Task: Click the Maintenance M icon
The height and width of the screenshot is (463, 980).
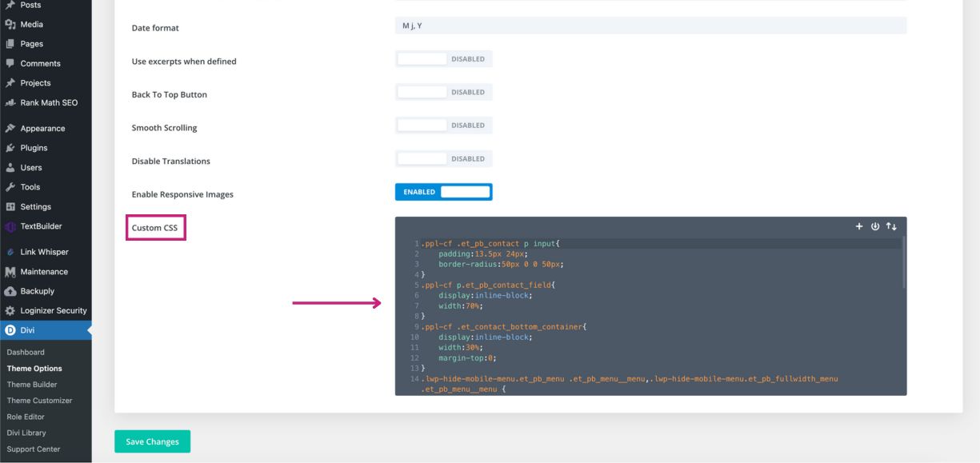Action: (10, 272)
